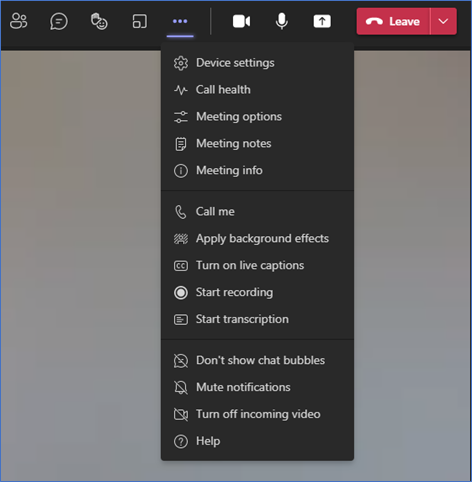The width and height of the screenshot is (472, 482).
Task: Open the meeting chat icon
Action: tap(59, 22)
